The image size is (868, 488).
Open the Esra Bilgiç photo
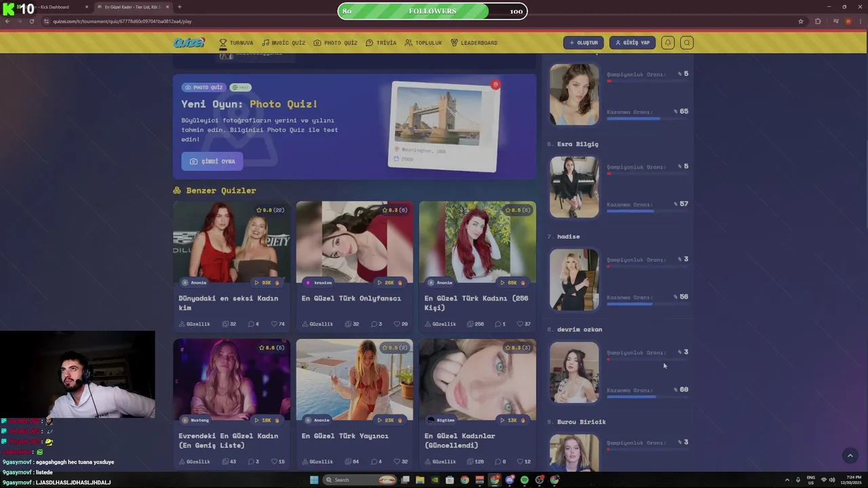[574, 187]
